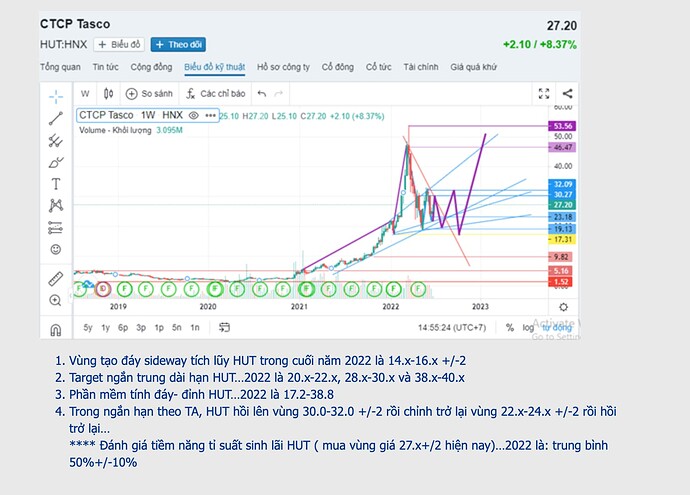The width and height of the screenshot is (690, 495).
Task: Toggle the magnet mode tool
Action: (56, 330)
